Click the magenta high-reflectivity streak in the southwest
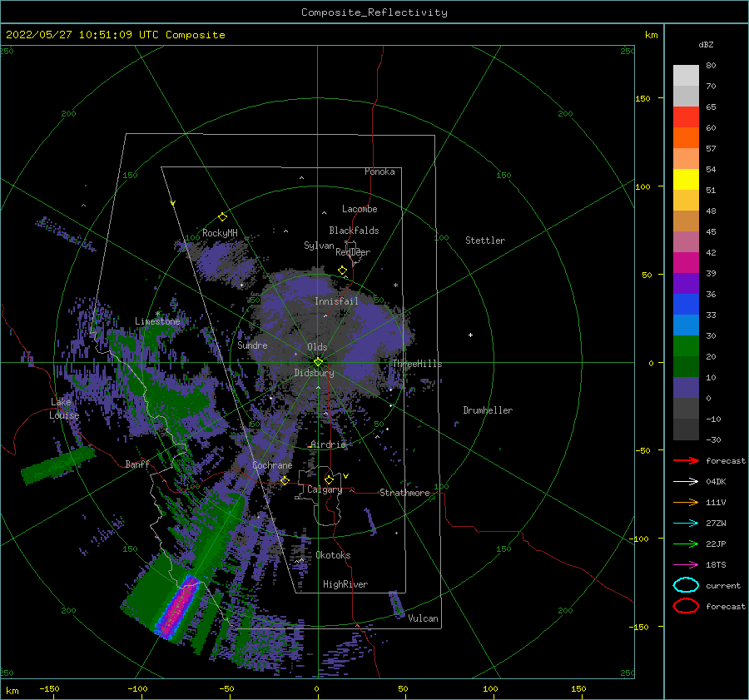 (179, 608)
